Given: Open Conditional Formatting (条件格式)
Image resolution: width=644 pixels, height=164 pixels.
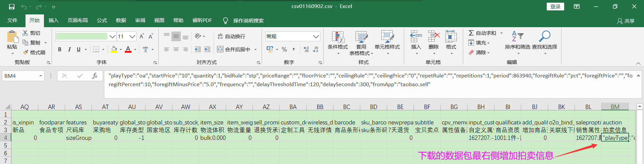Looking at the screenshot, I should click(x=337, y=38).
